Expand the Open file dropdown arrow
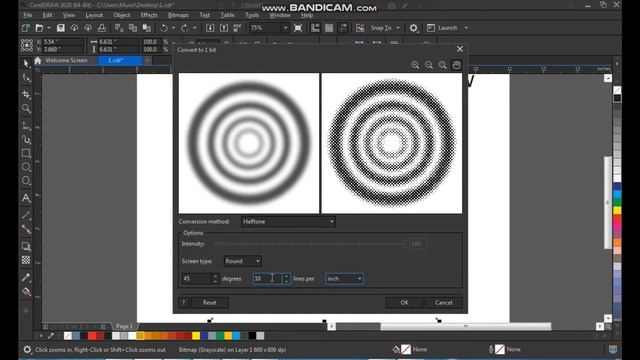The width and height of the screenshot is (640, 360). (x=49, y=28)
